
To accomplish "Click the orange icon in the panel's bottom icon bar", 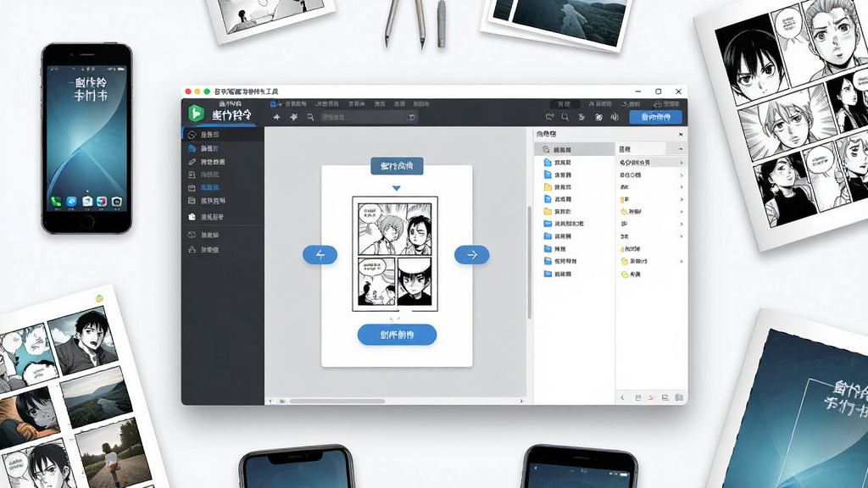I will [651, 398].
